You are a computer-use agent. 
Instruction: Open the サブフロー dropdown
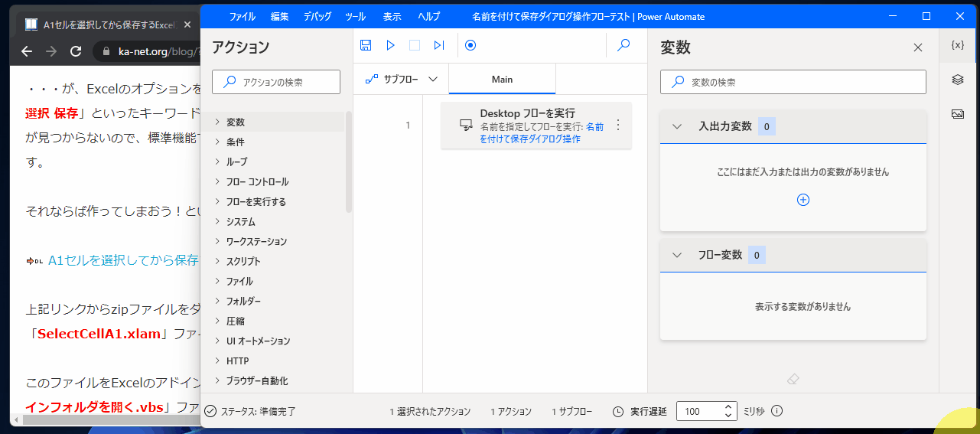(402, 79)
